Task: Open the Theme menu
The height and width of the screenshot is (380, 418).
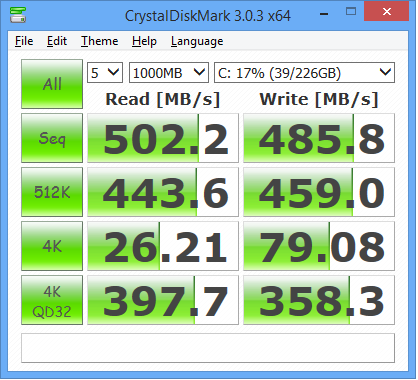Action: coord(99,41)
